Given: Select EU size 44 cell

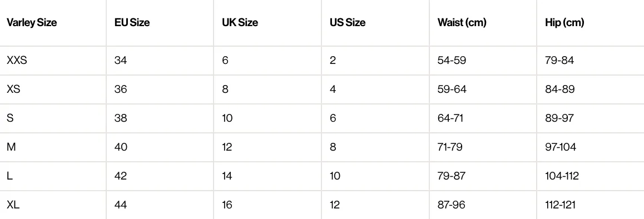Looking at the screenshot, I should [x=121, y=205].
